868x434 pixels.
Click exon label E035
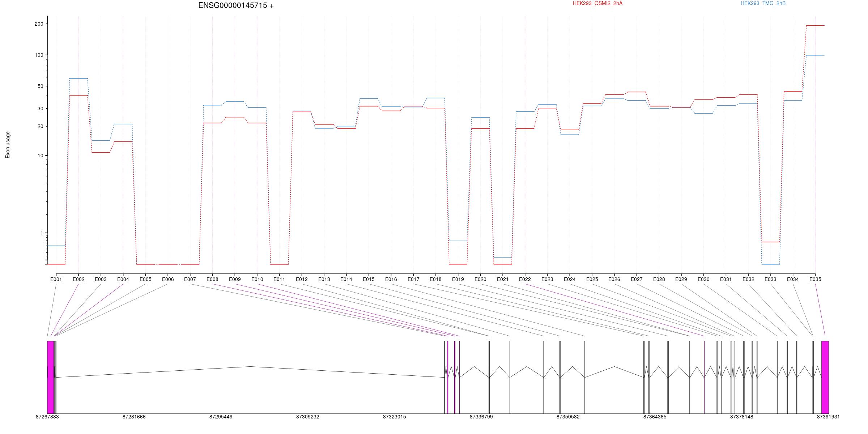coord(815,279)
